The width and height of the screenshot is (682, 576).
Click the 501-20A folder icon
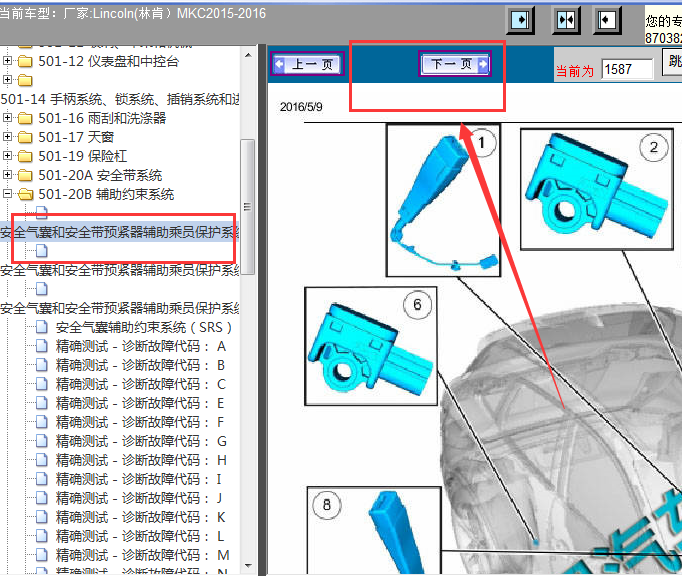click(25, 176)
